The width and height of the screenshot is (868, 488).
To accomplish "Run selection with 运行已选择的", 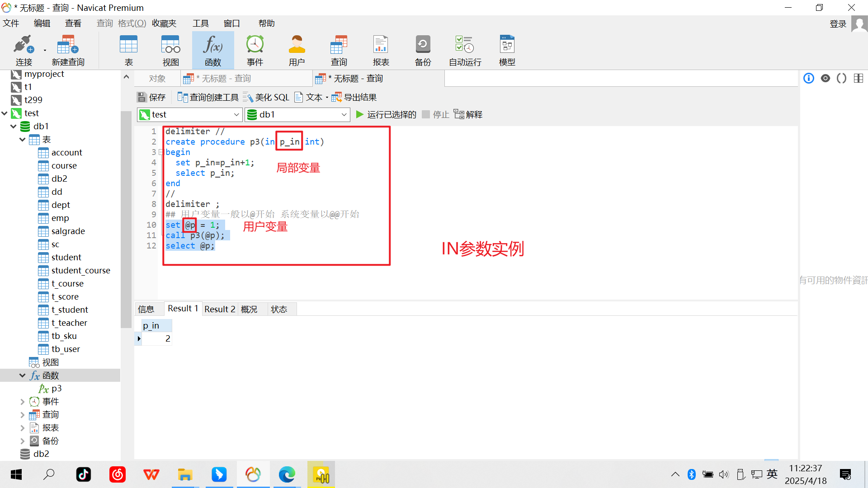I will 386,115.
